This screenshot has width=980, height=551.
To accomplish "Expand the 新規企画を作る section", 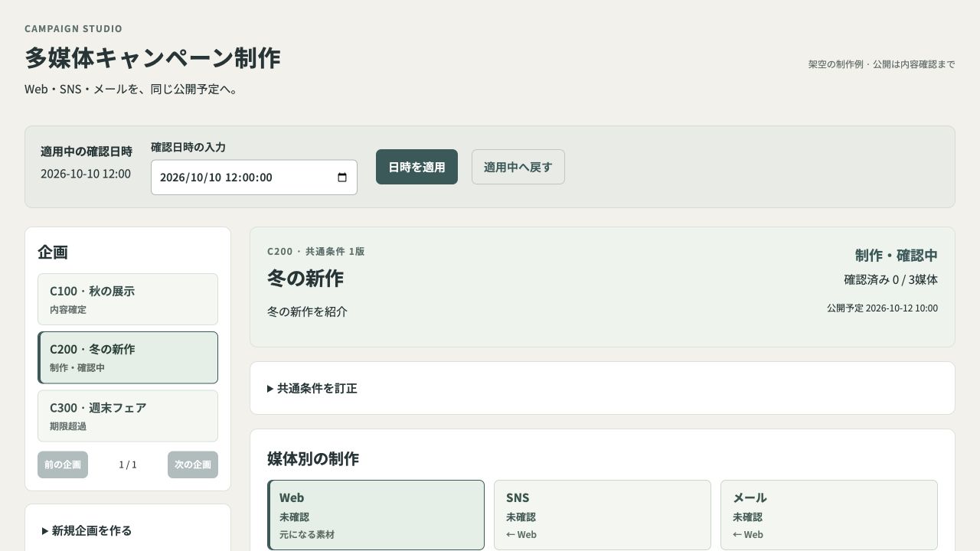I will pos(128,530).
